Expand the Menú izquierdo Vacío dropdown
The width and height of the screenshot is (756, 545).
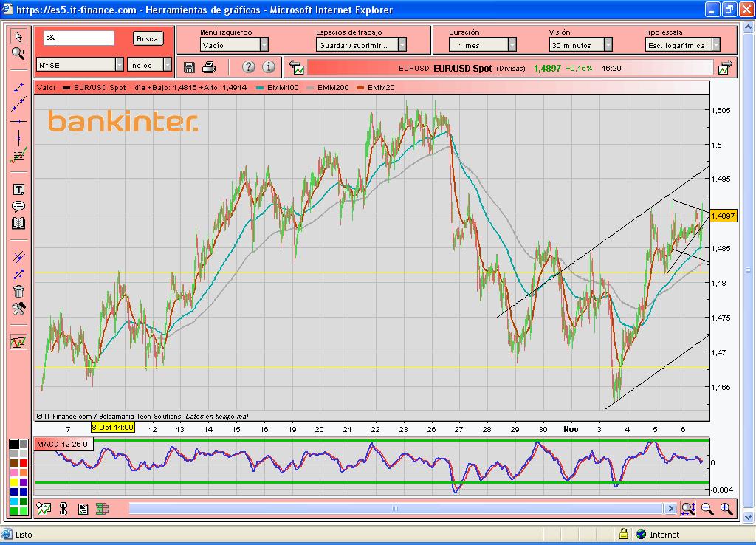(x=234, y=45)
